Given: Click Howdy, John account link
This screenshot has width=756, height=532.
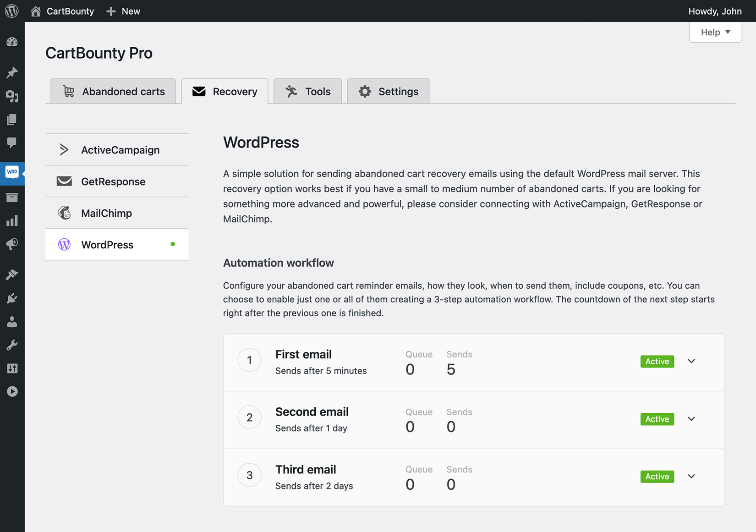Looking at the screenshot, I should 715,11.
